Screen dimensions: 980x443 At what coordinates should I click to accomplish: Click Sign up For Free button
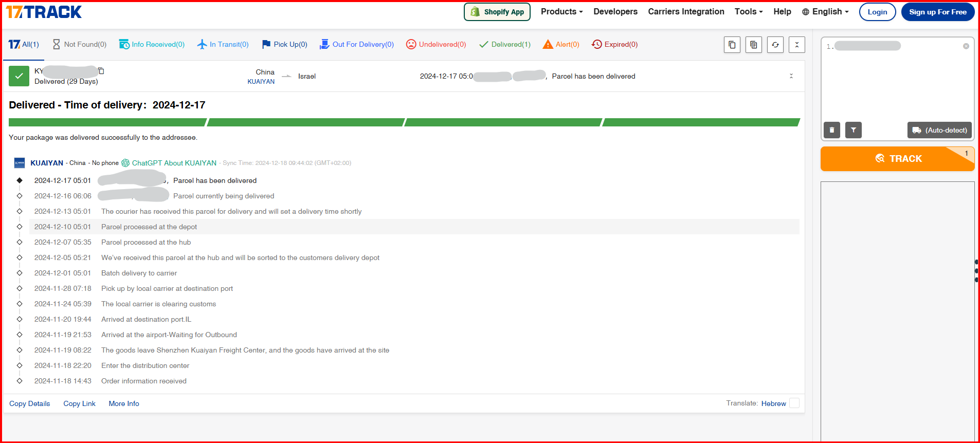pyautogui.click(x=937, y=12)
